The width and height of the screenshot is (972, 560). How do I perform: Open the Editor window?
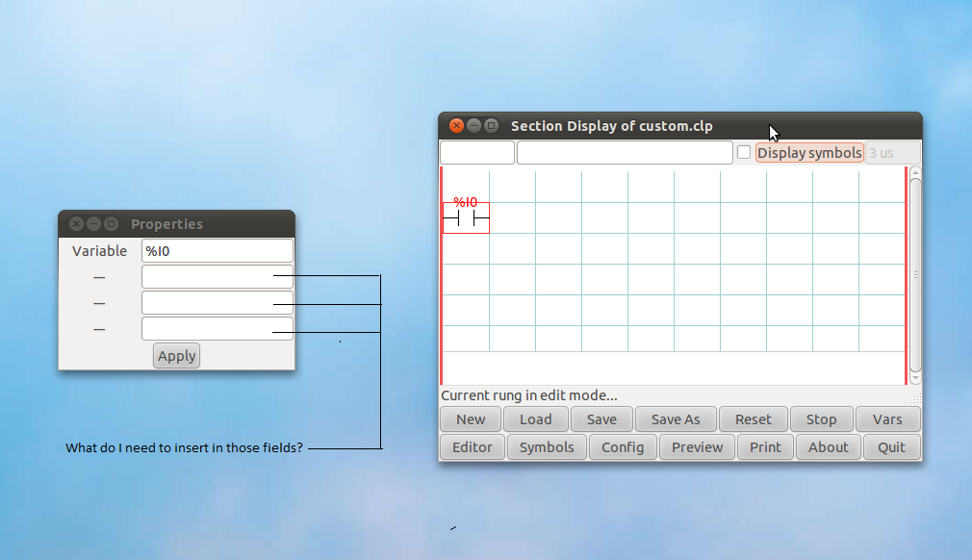[x=473, y=447]
